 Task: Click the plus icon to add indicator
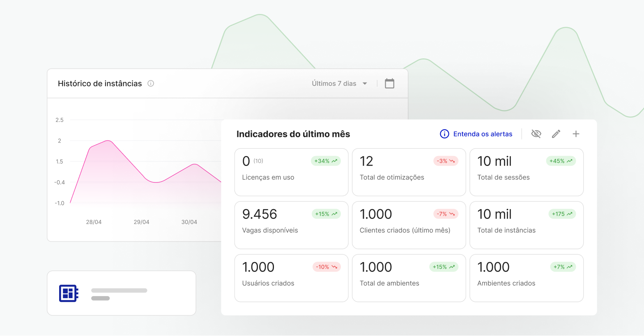click(576, 134)
